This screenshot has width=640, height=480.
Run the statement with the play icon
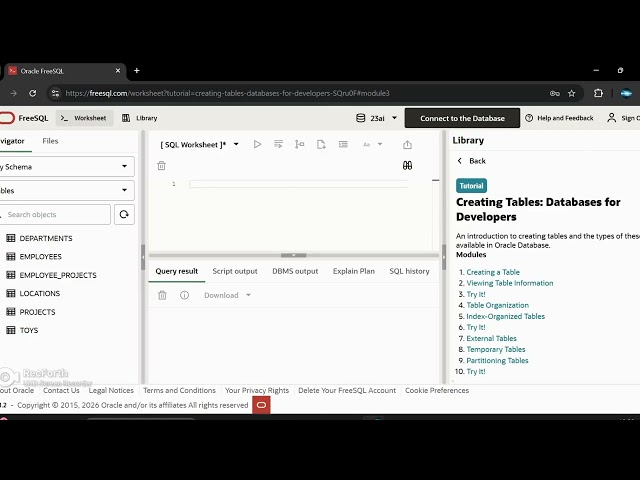pyautogui.click(x=257, y=144)
